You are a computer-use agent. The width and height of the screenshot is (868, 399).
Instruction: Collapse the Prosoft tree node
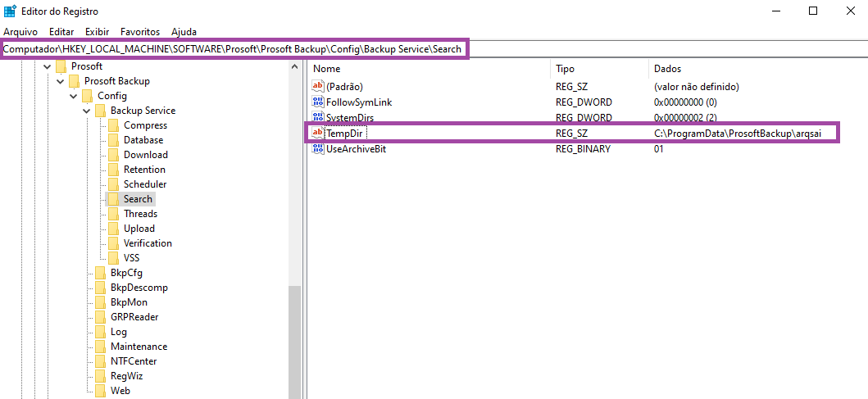(47, 66)
